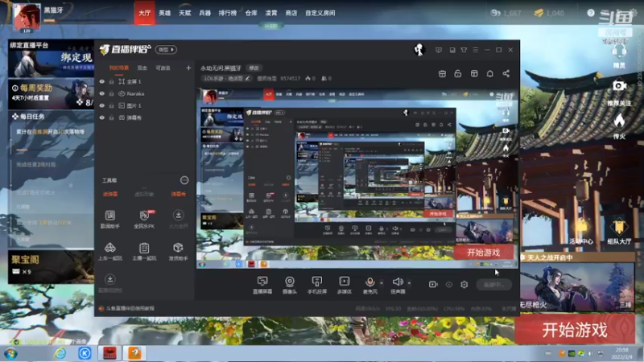Open 商店 tab in game
The height and width of the screenshot is (362, 644).
[291, 13]
